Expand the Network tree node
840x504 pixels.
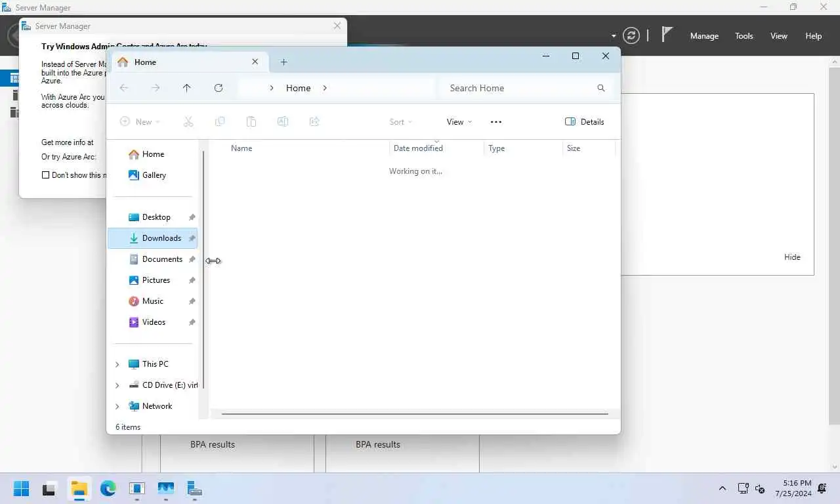point(117,406)
